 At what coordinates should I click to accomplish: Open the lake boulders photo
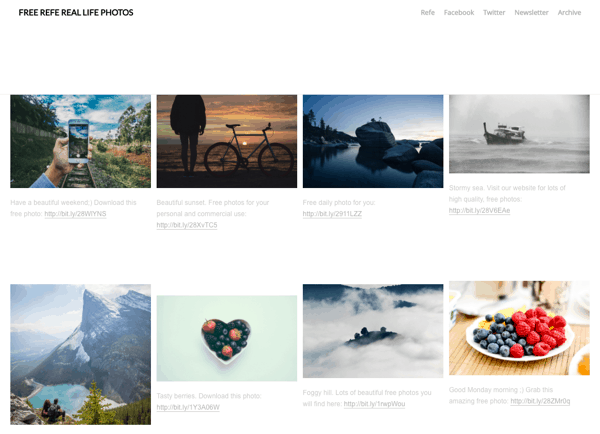point(373,141)
